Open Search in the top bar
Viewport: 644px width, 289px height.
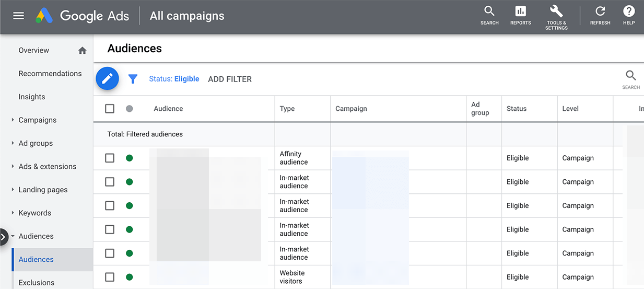(x=489, y=16)
